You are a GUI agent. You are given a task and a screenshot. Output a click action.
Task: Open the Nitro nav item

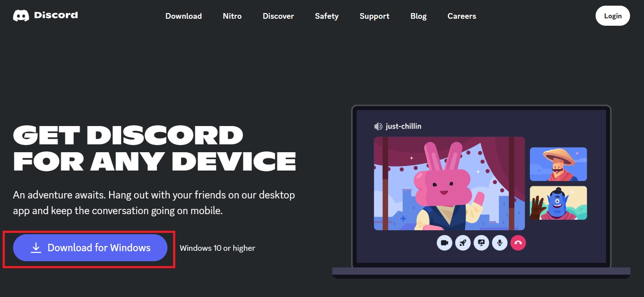tap(232, 16)
